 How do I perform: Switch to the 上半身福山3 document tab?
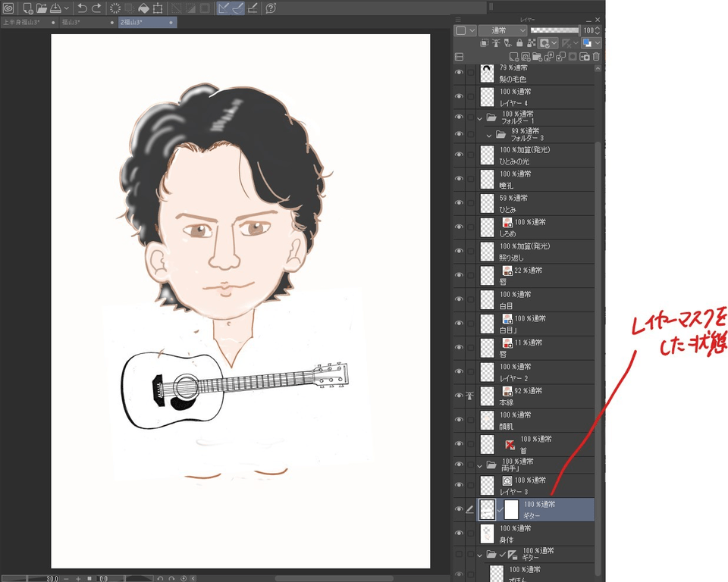tap(30, 22)
